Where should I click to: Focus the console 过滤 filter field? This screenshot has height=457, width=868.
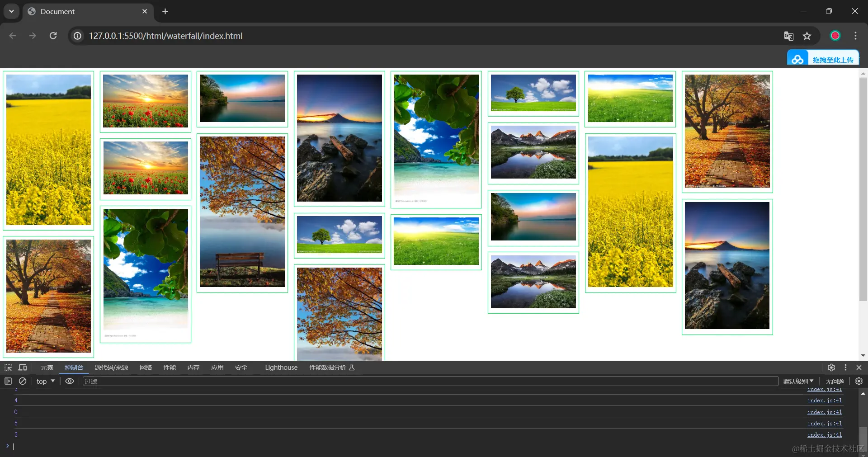[x=430, y=381]
